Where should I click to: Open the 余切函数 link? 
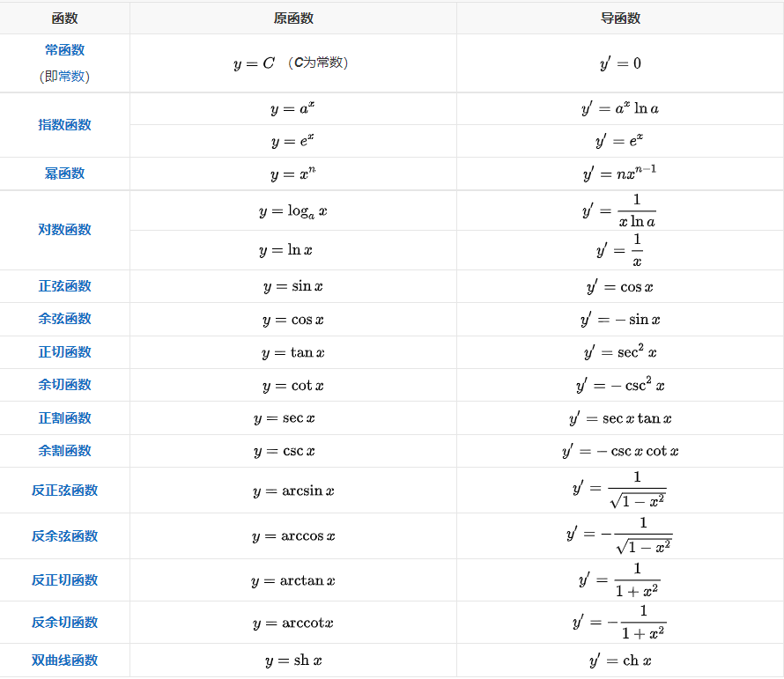[x=64, y=385]
